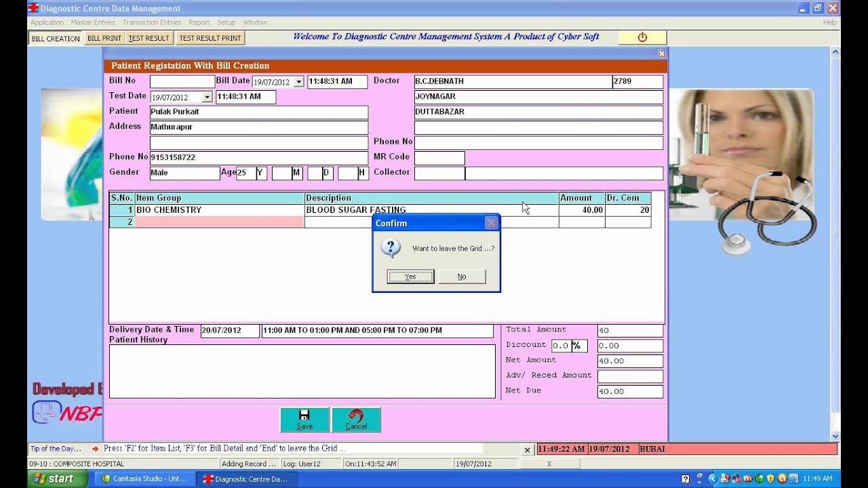Open the Report menu

pyautogui.click(x=199, y=22)
